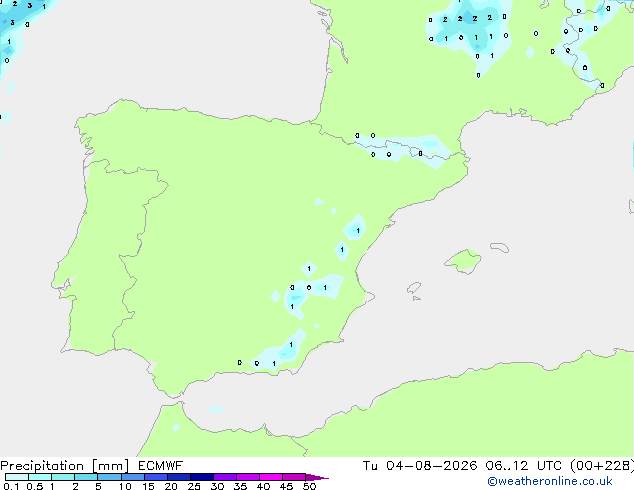
Task: Click the legend arrow tip beyond 50
Action: pyautogui.click(x=317, y=477)
